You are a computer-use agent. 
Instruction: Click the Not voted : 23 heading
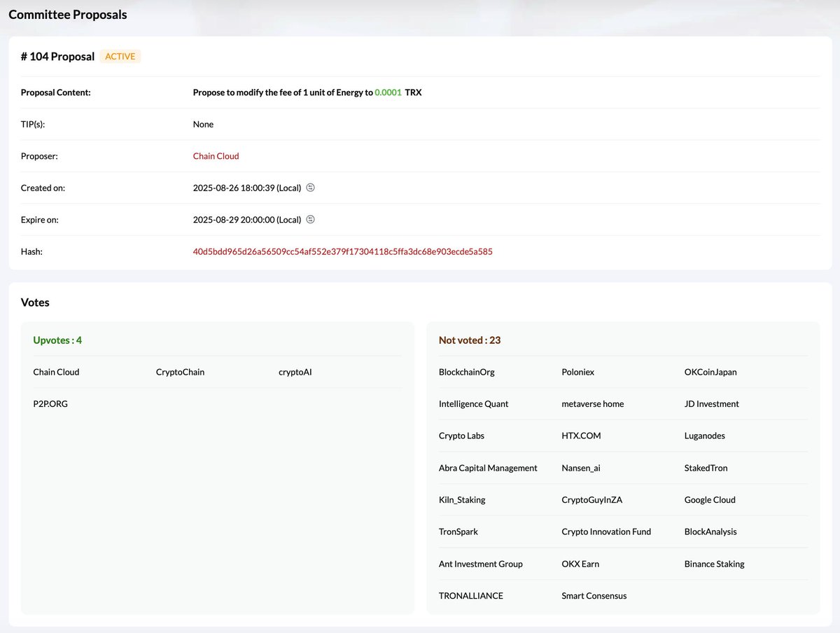[469, 340]
